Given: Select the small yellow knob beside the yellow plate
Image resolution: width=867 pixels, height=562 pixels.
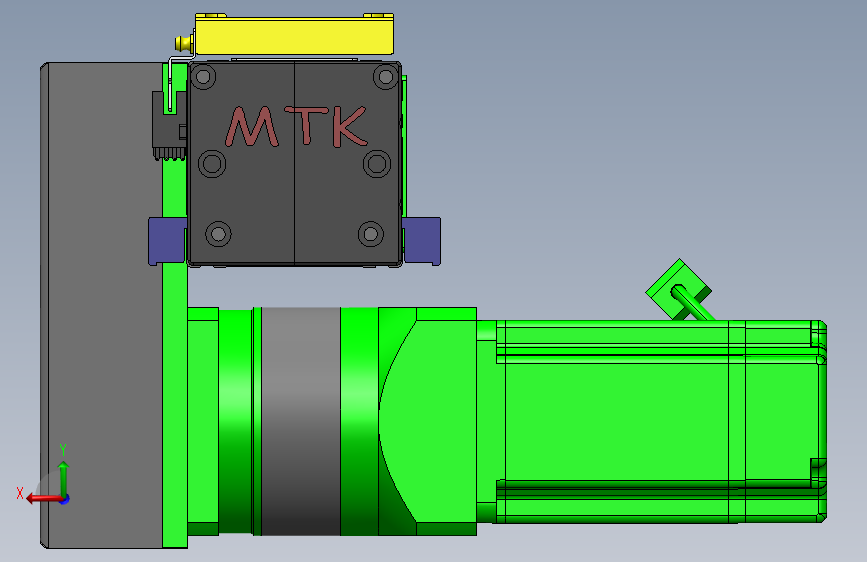Looking at the screenshot, I should coord(184,44).
